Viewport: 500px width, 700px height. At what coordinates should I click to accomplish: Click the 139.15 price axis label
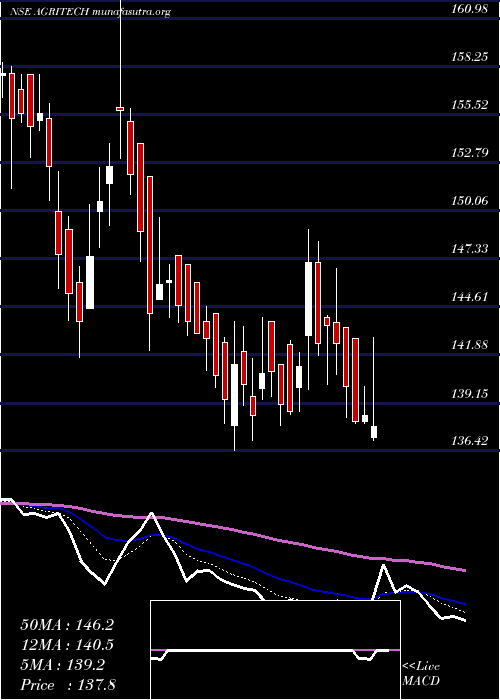tap(469, 393)
